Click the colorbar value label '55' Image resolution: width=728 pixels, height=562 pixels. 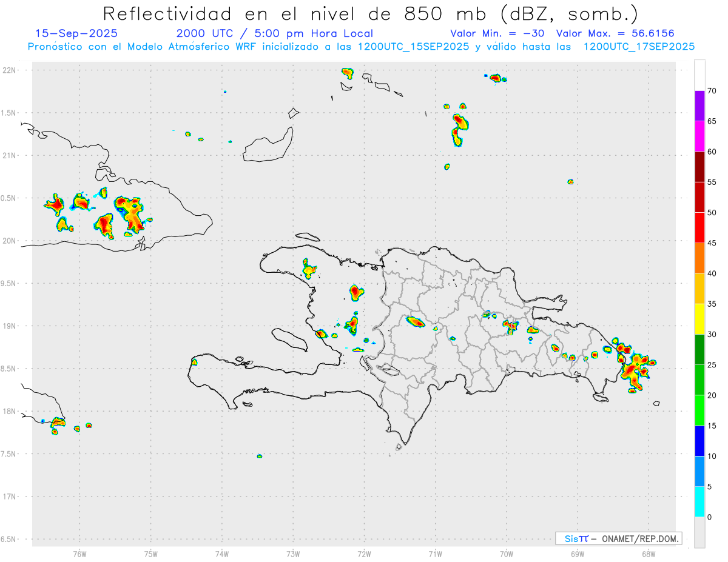pos(712,182)
